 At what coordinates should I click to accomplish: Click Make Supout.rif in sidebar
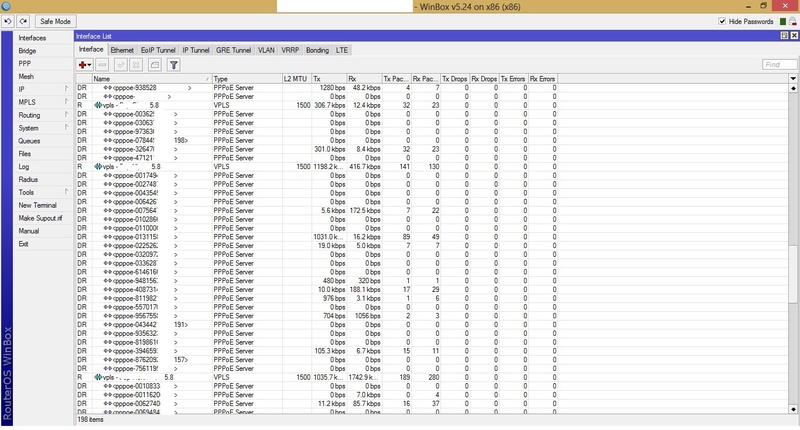(x=40, y=218)
